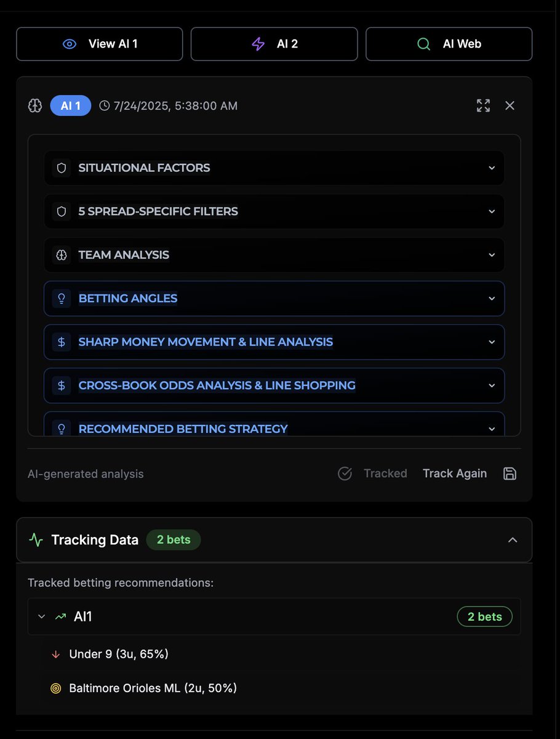Select the AI Web tab
Image resolution: width=560 pixels, height=739 pixels.
point(449,44)
